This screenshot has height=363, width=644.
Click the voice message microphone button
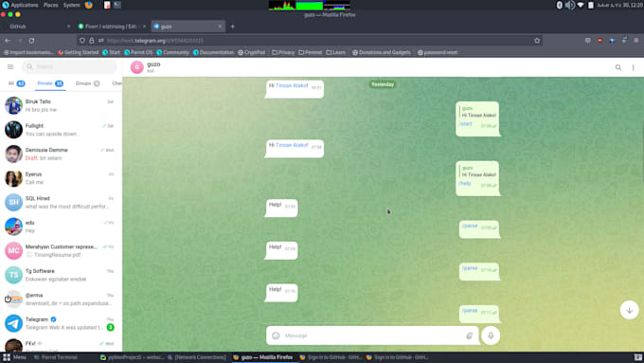(491, 336)
